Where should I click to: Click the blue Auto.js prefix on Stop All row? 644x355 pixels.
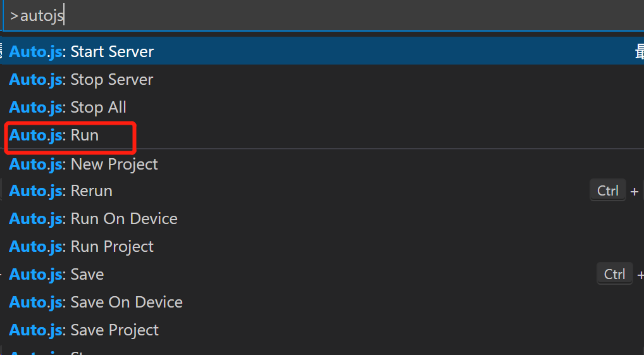coord(35,107)
